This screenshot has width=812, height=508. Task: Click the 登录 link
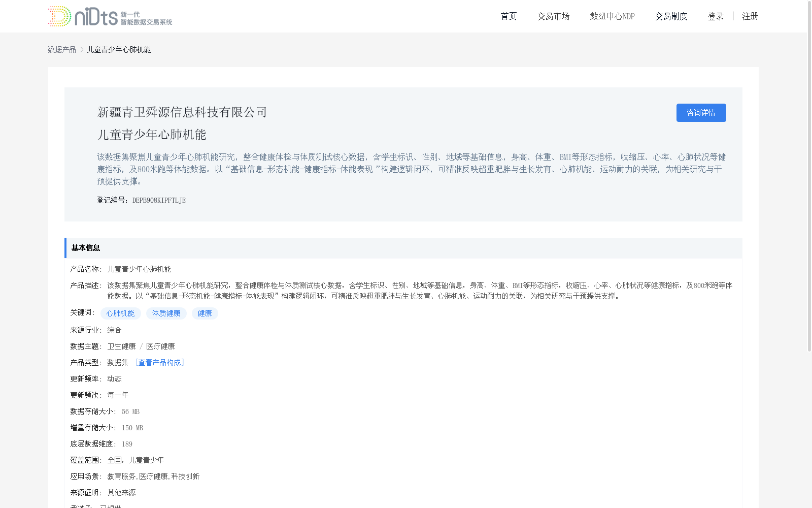click(716, 16)
